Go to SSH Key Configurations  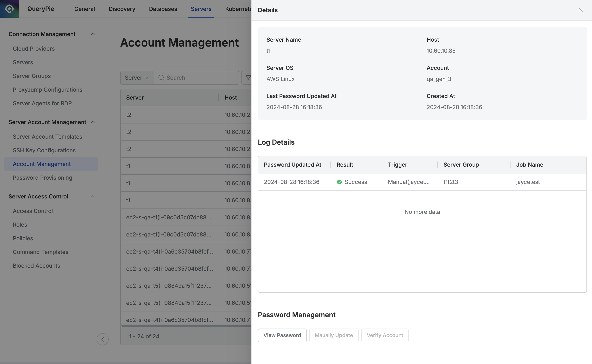click(44, 150)
